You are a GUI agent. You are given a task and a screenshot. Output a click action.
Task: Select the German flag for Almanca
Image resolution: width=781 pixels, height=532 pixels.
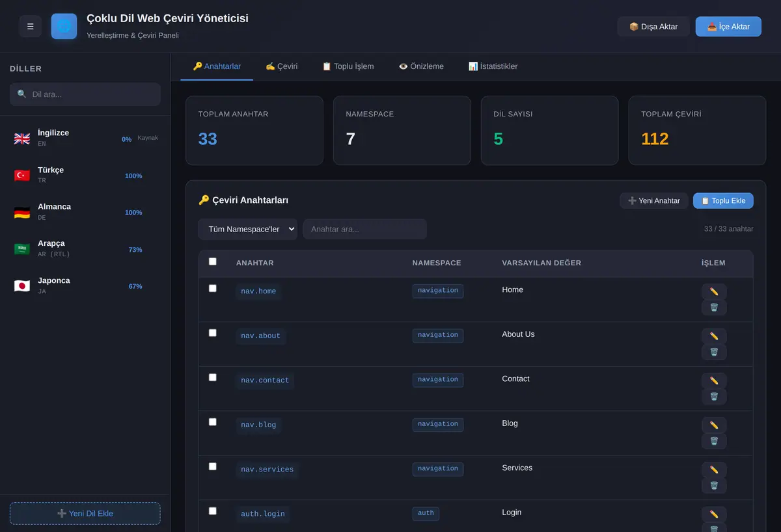[22, 213]
